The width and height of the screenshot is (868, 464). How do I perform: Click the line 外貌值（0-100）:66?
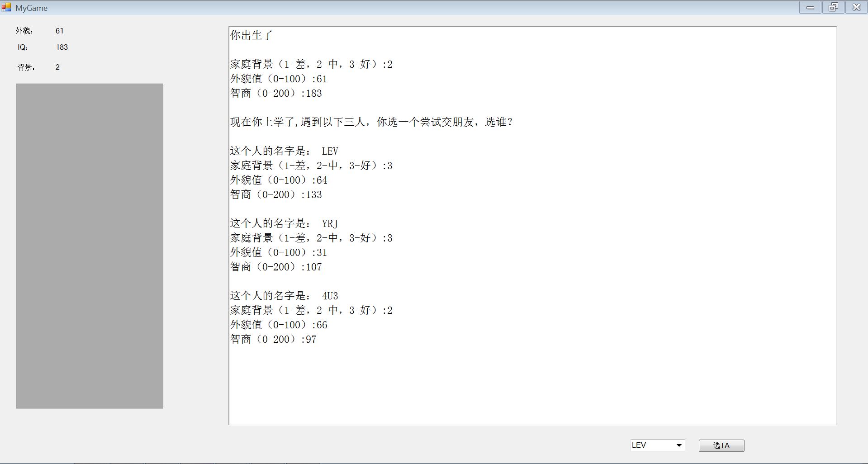point(279,325)
